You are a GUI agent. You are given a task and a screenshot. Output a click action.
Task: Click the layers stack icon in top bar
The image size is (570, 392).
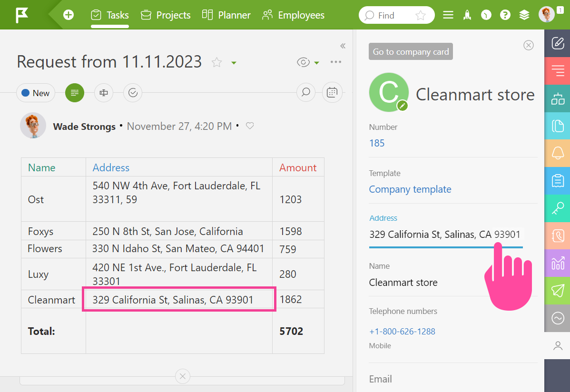click(x=524, y=15)
